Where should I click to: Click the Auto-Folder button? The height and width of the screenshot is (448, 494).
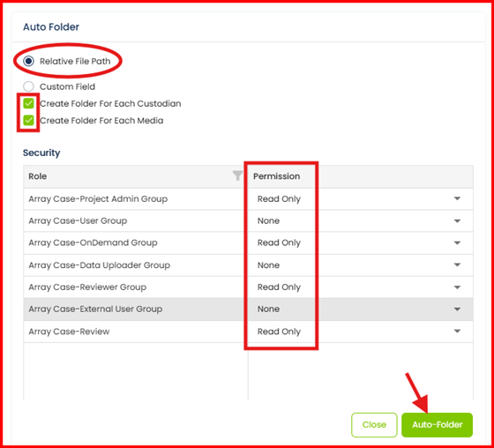click(x=437, y=425)
